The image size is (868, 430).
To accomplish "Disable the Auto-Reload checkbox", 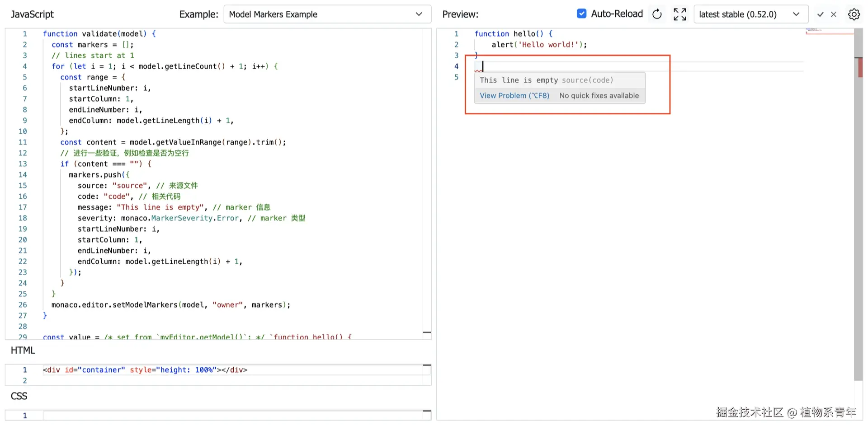I will [x=581, y=14].
